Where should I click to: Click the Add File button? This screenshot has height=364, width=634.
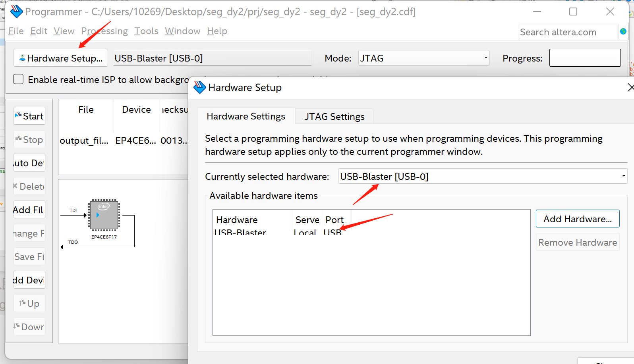(x=29, y=210)
